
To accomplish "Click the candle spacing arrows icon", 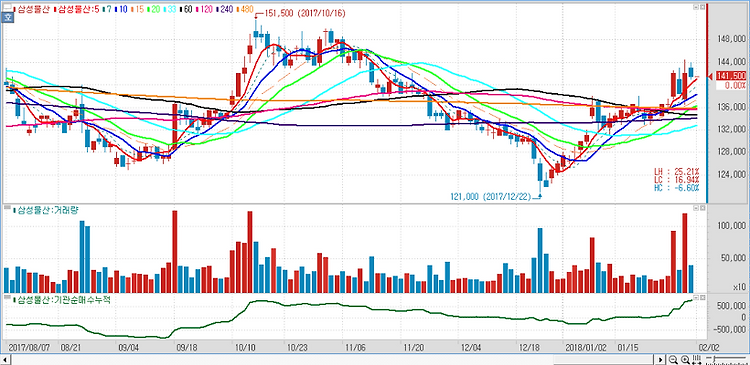I will (x=696, y=359).
